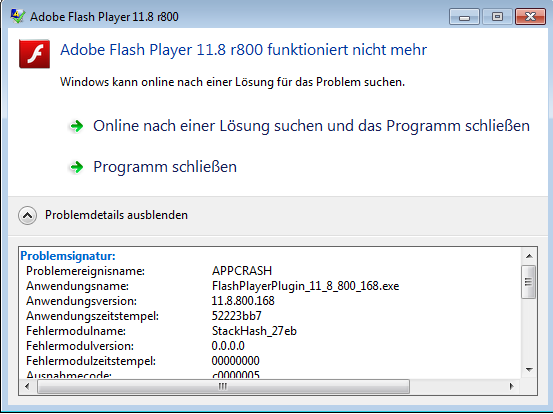553x414 pixels.
Task: Click the red Adobe Flash Player icon
Action: pos(34,54)
